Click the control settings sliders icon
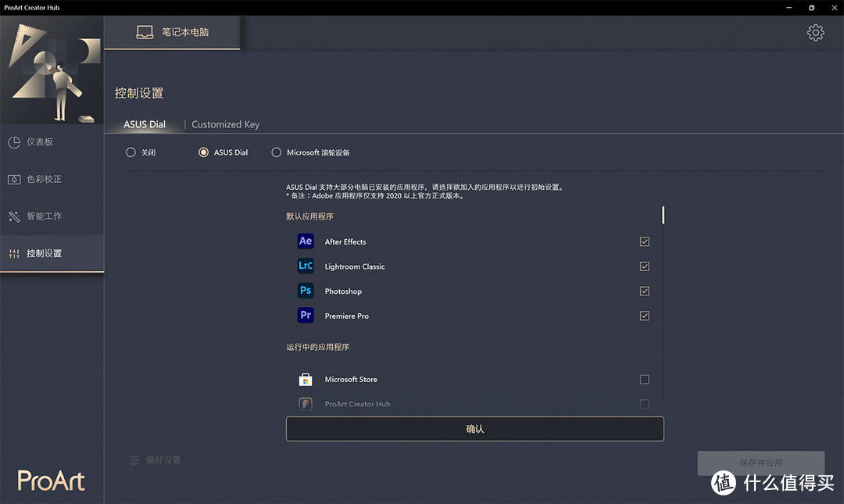844x504 pixels. [14, 254]
